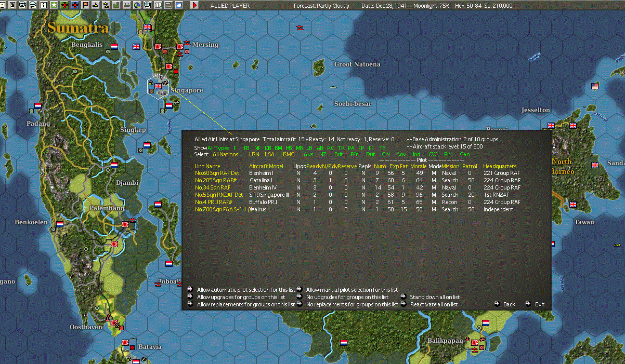The image size is (625, 364).
Task: Reactivate all on list
Action: 434,304
